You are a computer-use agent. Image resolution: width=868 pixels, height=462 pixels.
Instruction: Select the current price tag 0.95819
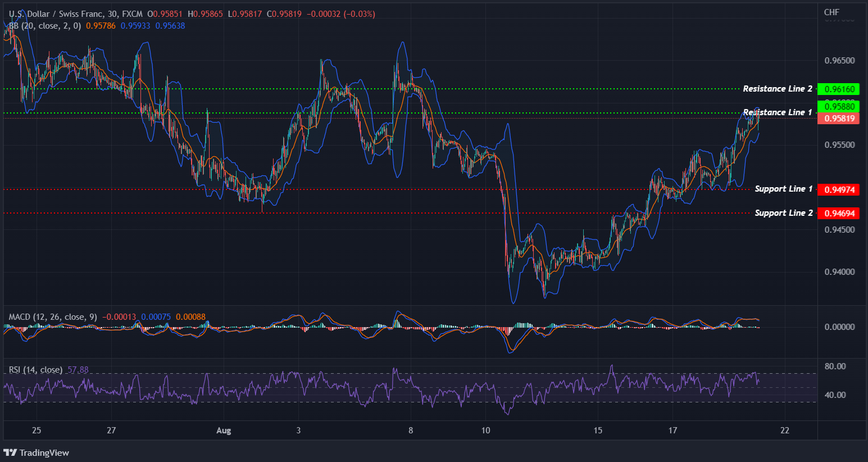[x=838, y=119]
